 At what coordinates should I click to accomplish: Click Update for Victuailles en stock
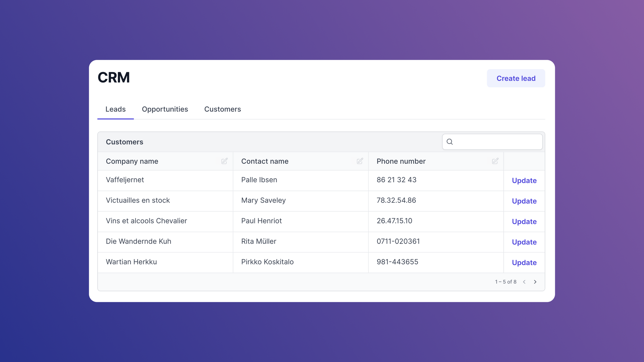tap(524, 201)
